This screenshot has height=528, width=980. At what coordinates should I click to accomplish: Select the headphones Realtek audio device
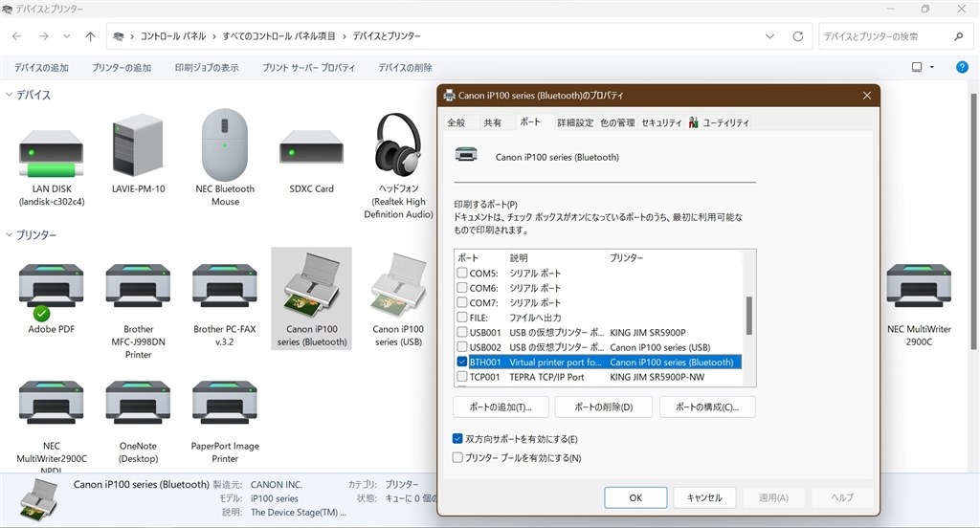[x=398, y=144]
